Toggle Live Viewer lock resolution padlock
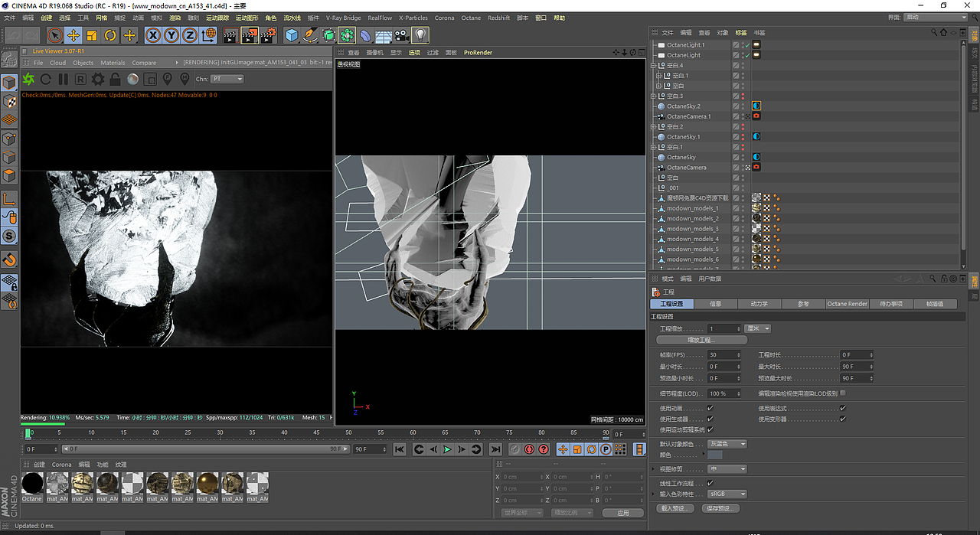The width and height of the screenshot is (980, 535). 115,79
